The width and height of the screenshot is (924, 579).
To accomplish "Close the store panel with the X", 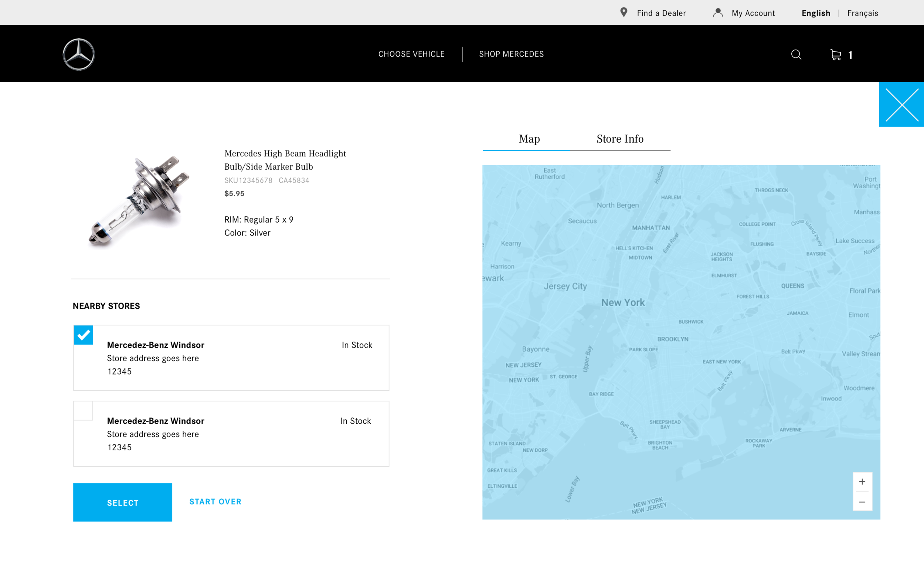I will pyautogui.click(x=901, y=104).
